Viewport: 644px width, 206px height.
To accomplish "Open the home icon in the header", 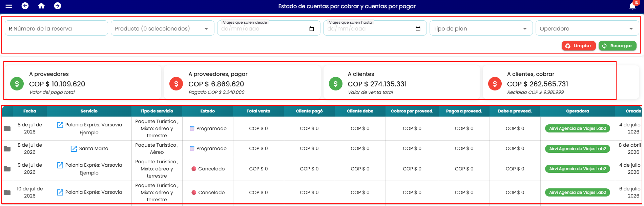I will (41, 6).
